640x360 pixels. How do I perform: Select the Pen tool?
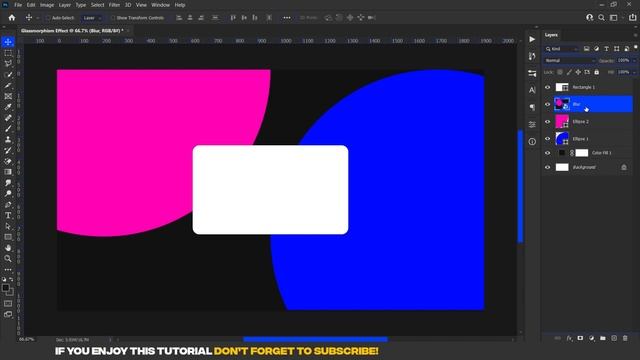click(8, 204)
